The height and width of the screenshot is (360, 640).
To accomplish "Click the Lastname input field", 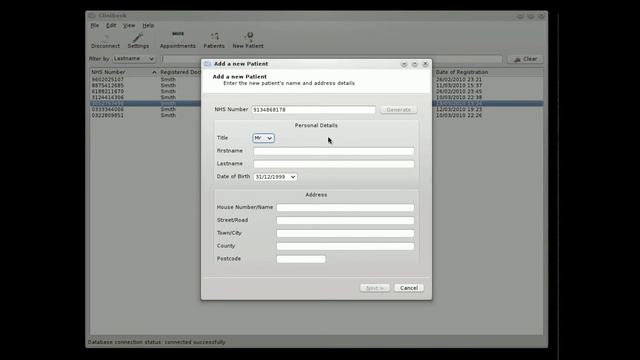I will coord(333,164).
